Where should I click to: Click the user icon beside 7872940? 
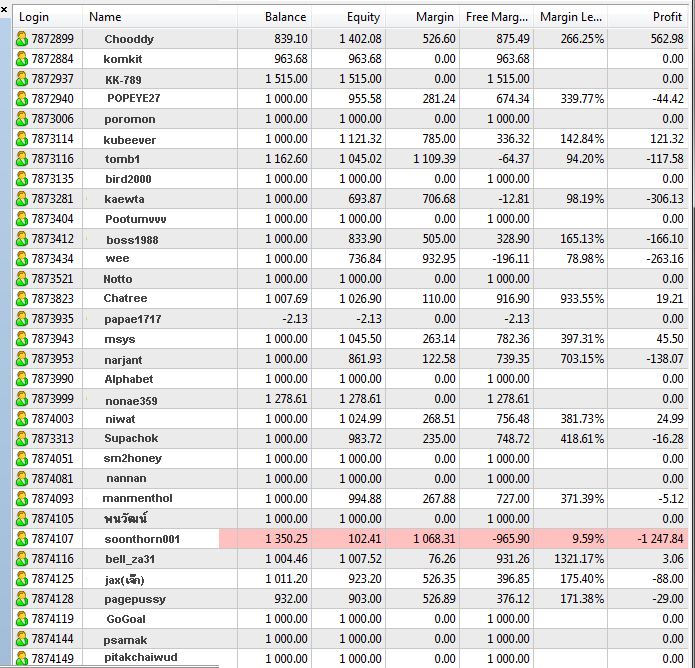click(22, 99)
